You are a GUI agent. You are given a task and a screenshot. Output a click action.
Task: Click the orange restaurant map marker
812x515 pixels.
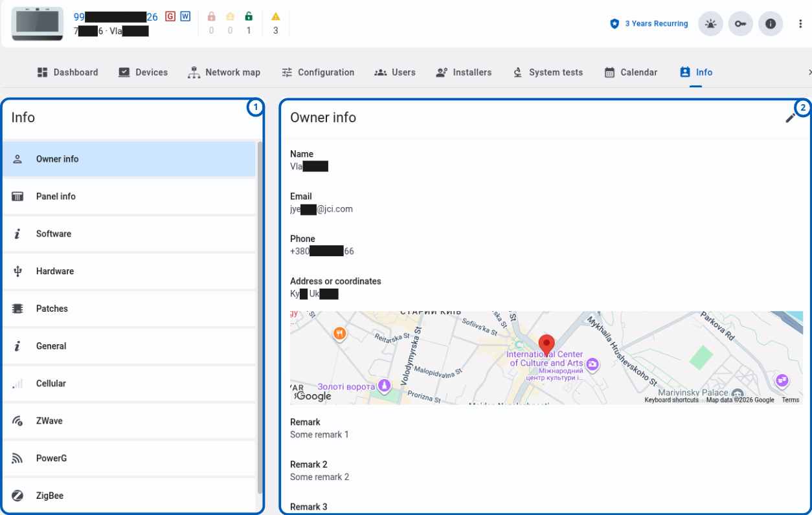point(339,334)
